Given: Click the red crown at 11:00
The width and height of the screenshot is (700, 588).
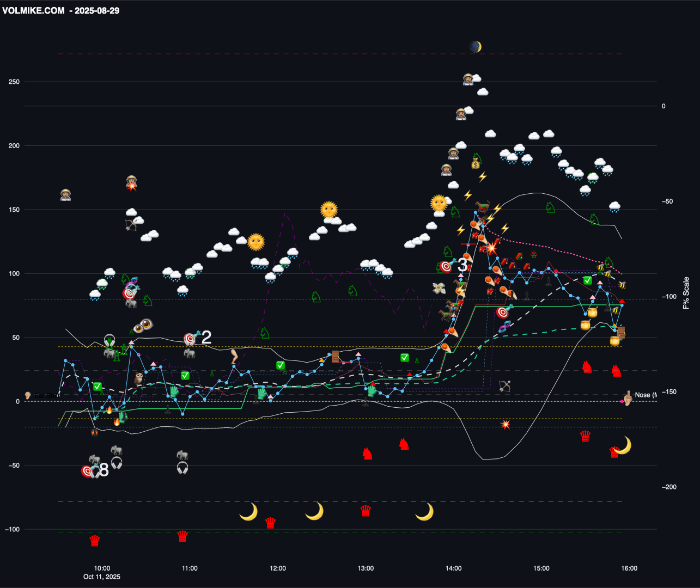Looking at the screenshot, I should (183, 536).
